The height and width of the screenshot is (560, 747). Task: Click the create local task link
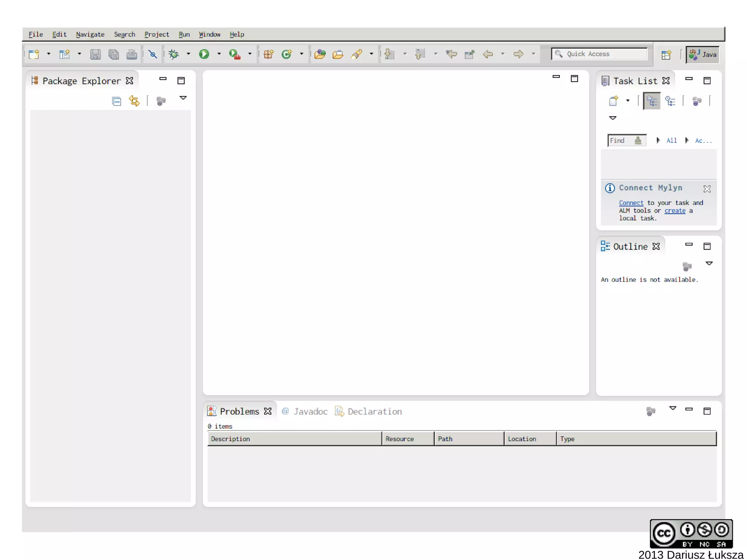(675, 211)
